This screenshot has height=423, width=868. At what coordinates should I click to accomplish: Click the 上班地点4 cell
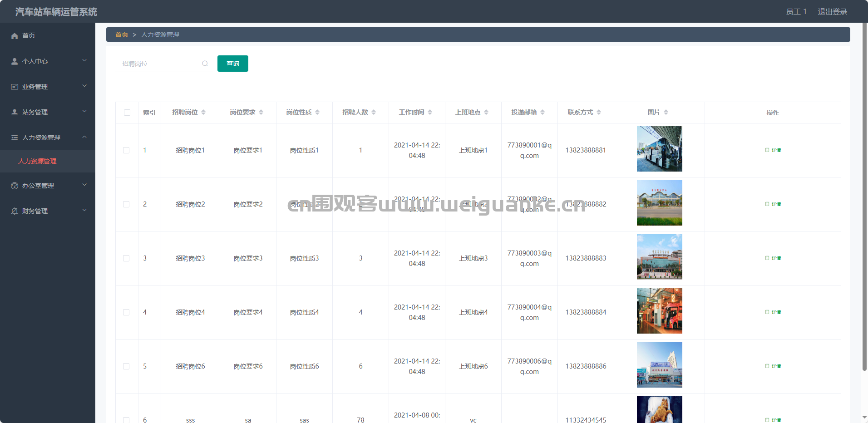pyautogui.click(x=473, y=312)
